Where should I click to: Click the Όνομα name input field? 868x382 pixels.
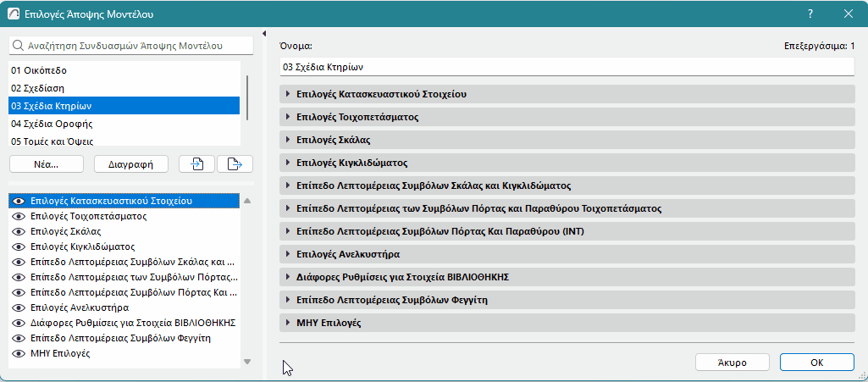click(567, 67)
